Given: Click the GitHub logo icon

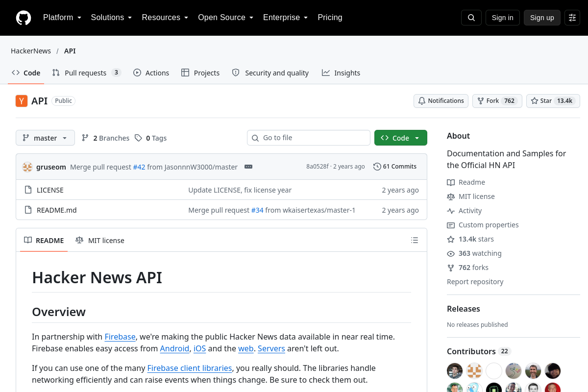Looking at the screenshot, I should (x=24, y=18).
